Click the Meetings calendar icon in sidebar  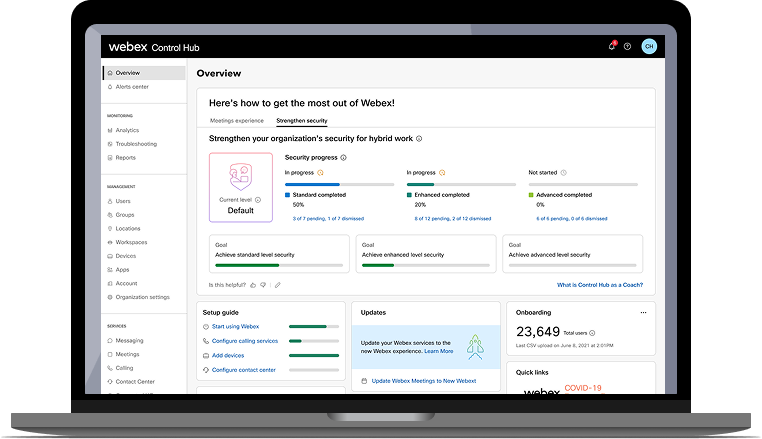pyautogui.click(x=110, y=354)
